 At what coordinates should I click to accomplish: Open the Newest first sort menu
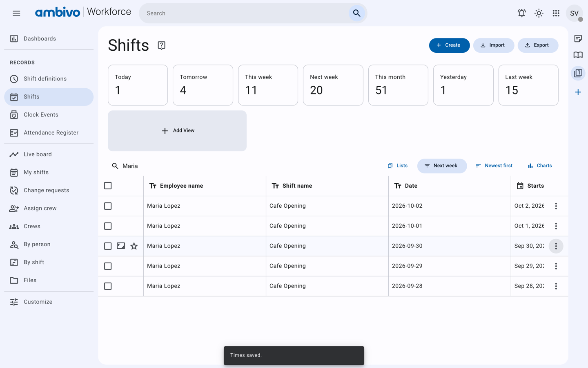point(494,166)
